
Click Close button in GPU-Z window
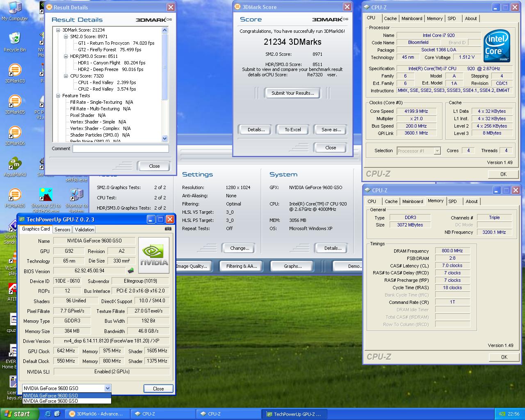pos(158,388)
